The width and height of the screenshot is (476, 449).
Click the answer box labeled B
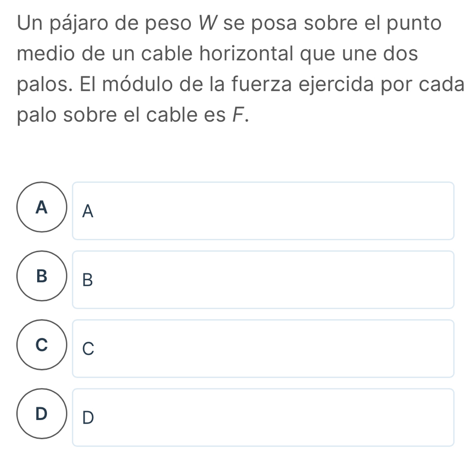[x=263, y=280]
